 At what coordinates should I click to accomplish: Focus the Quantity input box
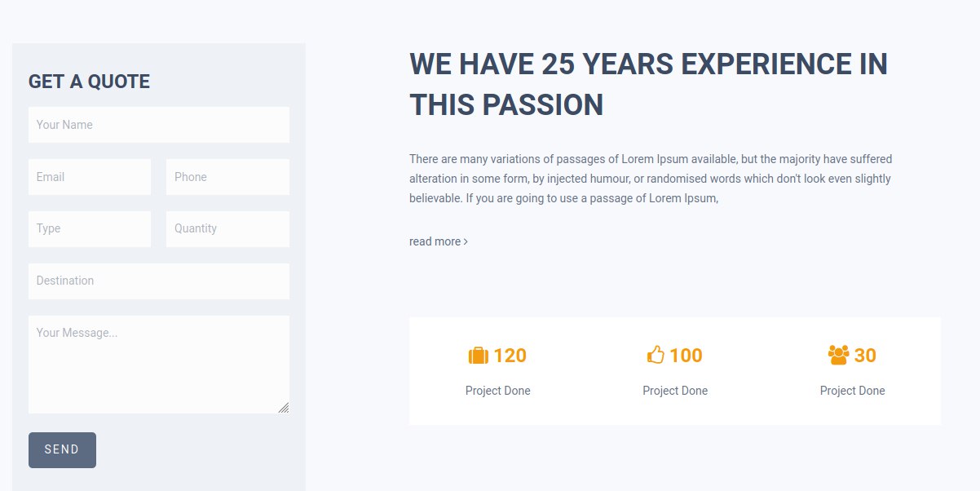point(227,229)
